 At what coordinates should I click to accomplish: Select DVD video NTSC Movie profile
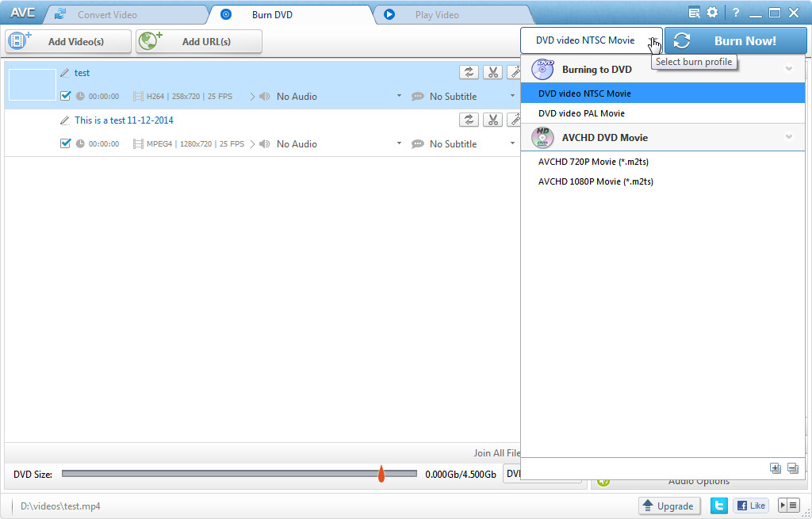(x=663, y=93)
